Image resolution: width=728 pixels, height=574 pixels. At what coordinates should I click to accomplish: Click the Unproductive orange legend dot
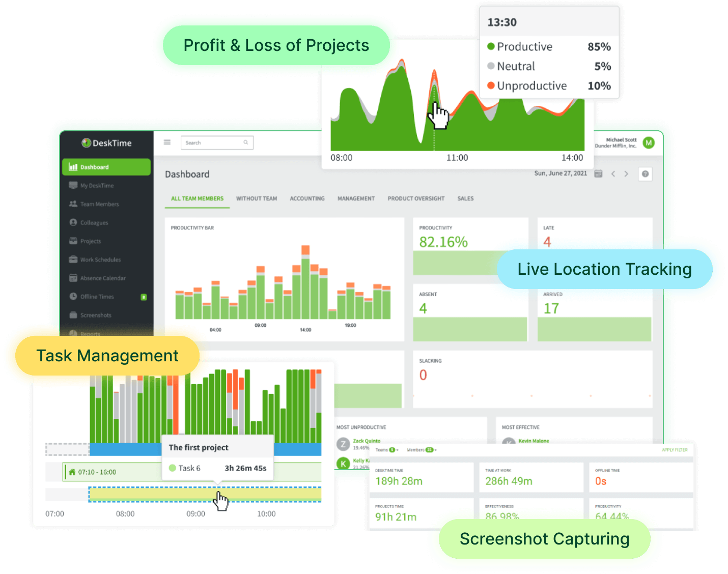[491, 85]
